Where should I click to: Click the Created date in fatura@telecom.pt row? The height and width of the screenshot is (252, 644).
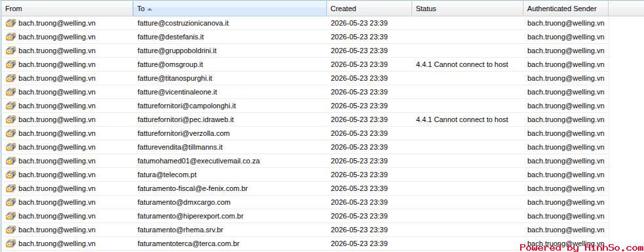click(x=359, y=175)
